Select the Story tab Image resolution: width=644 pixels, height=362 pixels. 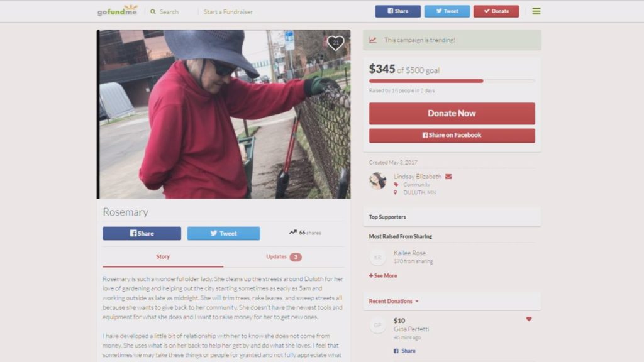(163, 256)
